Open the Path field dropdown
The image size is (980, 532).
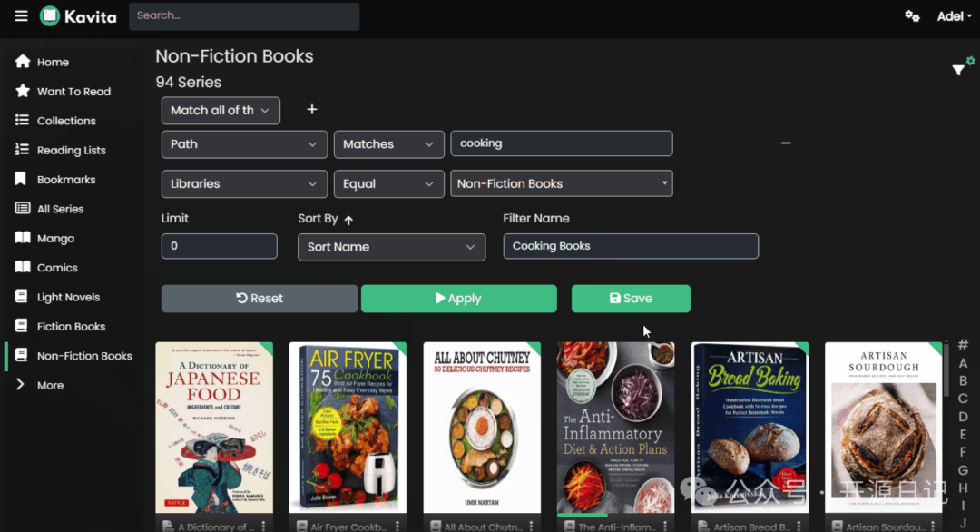244,144
